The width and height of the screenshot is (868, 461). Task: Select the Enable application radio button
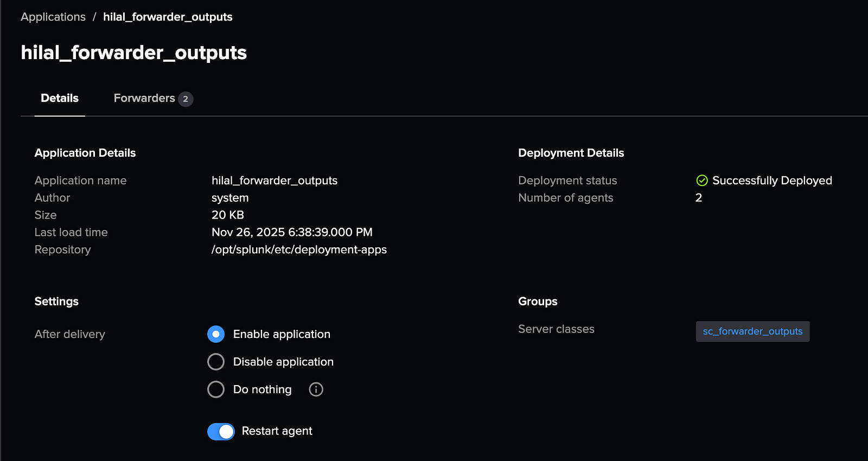click(x=216, y=334)
